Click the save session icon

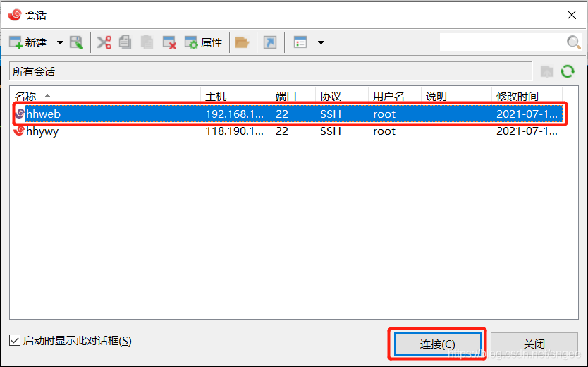click(77, 43)
